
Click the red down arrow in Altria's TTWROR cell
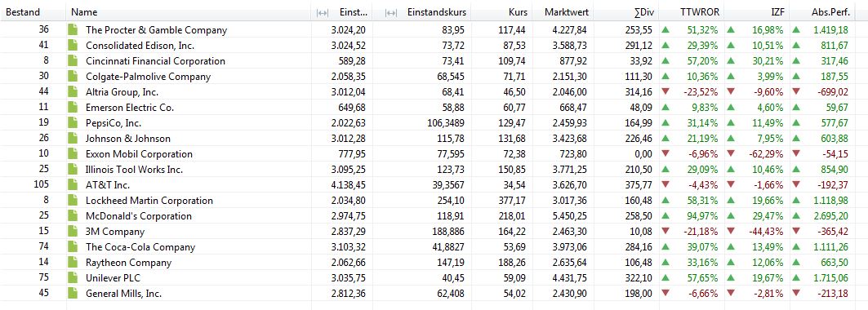(665, 91)
